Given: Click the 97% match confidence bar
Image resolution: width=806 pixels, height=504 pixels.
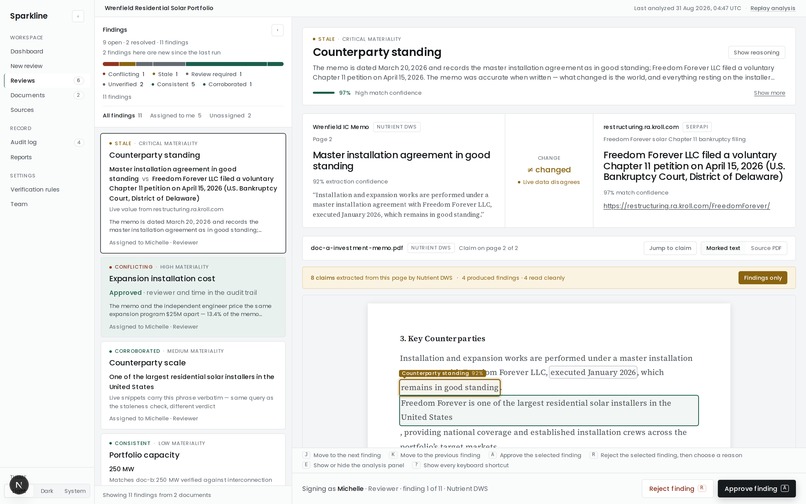Looking at the screenshot, I should (x=323, y=93).
